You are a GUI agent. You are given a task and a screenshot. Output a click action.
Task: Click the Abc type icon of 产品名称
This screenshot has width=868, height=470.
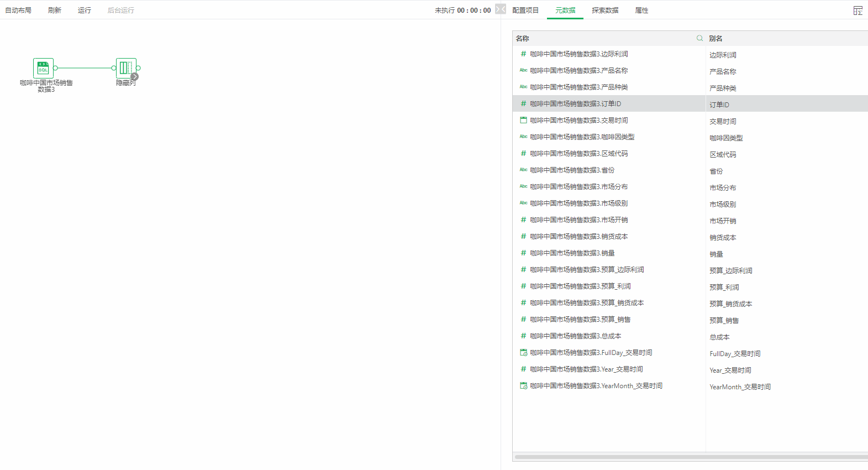pyautogui.click(x=523, y=71)
